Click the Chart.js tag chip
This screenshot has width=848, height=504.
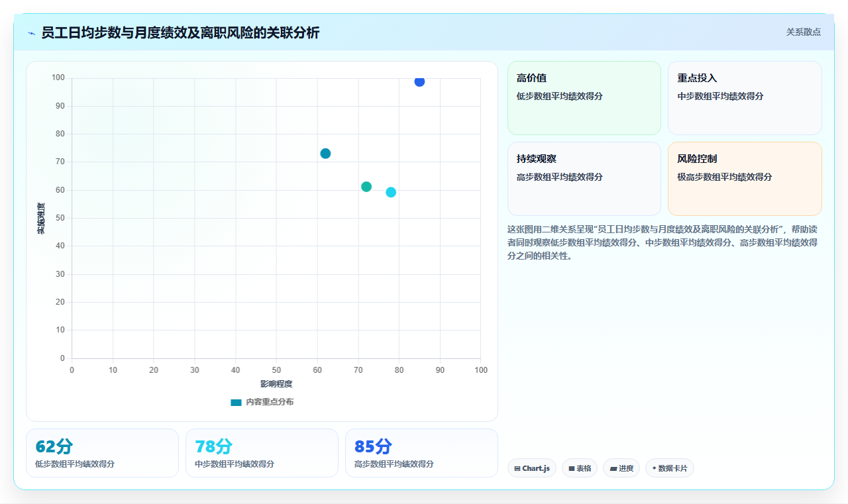(x=532, y=468)
